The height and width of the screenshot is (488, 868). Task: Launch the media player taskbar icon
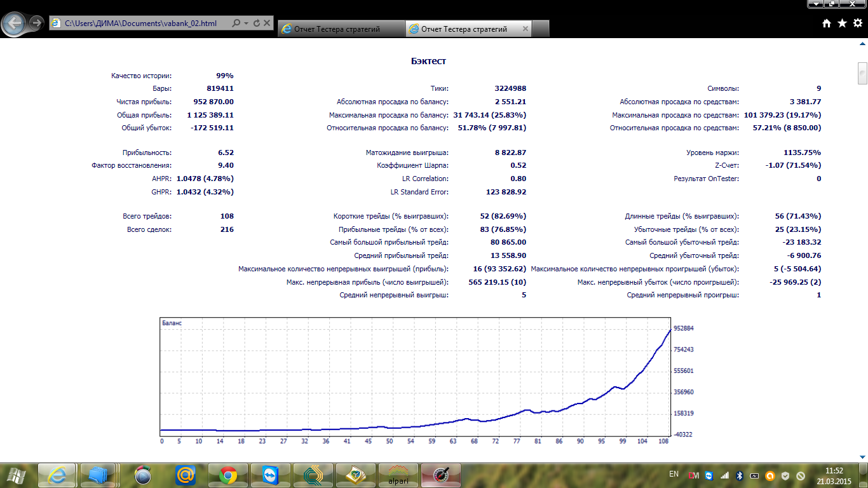point(143,475)
